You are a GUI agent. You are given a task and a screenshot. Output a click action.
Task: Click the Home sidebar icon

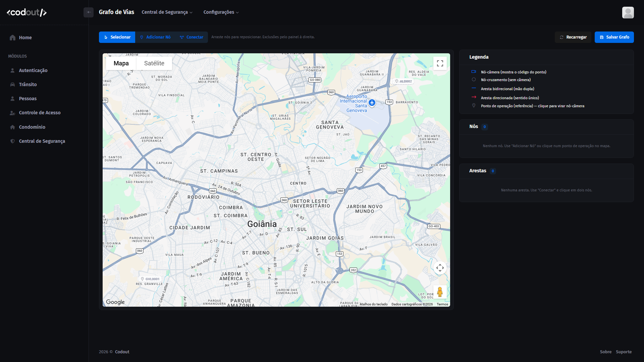(x=13, y=38)
